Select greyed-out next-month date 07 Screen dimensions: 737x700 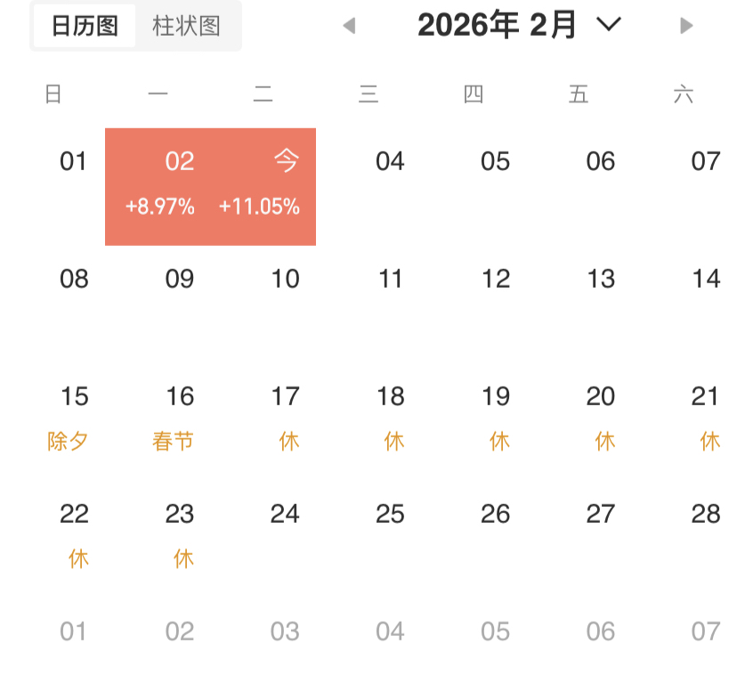point(705,632)
